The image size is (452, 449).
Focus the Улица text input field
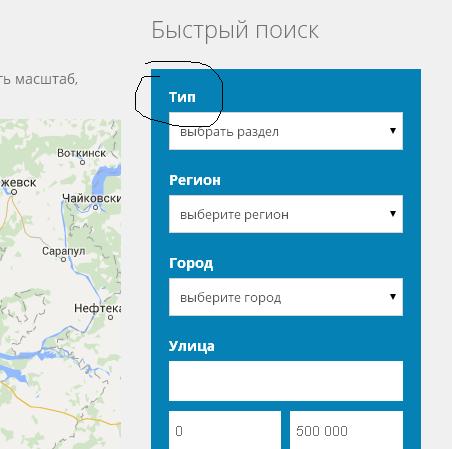[x=286, y=381]
